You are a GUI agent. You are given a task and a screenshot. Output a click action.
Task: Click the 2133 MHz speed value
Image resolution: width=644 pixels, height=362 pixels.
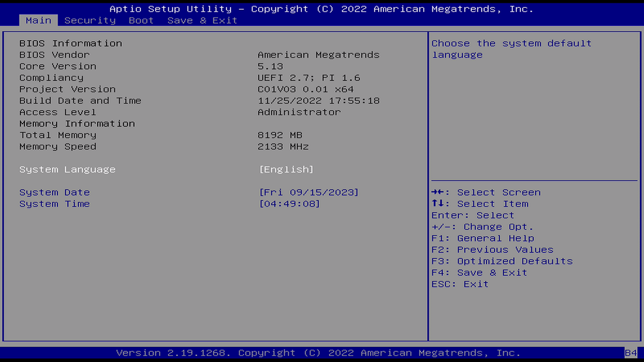tap(283, 146)
